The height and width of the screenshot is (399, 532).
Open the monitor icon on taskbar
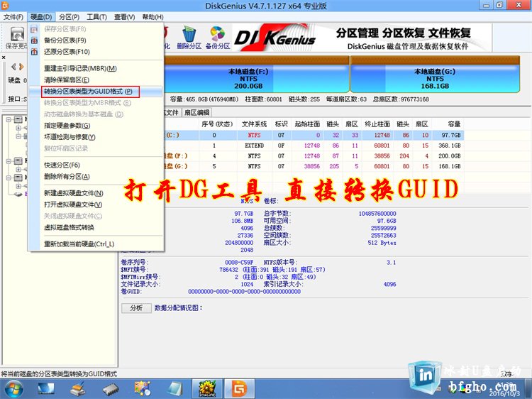[x=46, y=389]
